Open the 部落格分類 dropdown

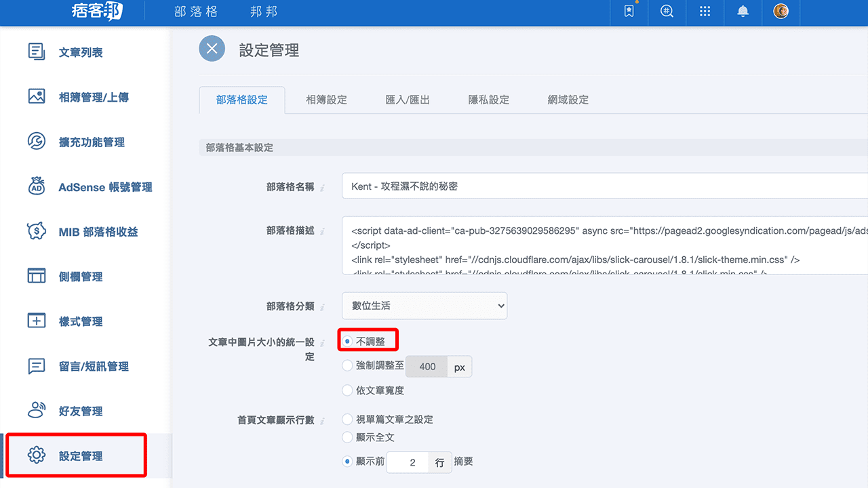(424, 306)
